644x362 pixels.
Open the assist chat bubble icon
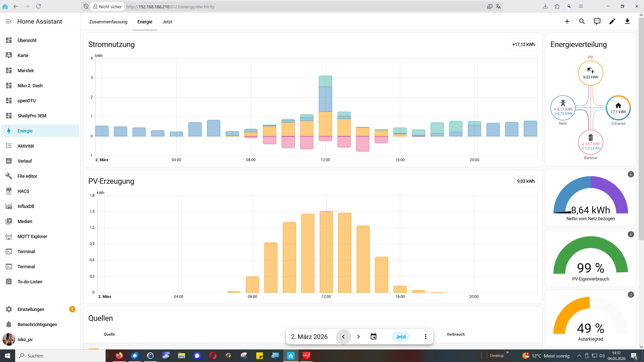click(x=597, y=21)
